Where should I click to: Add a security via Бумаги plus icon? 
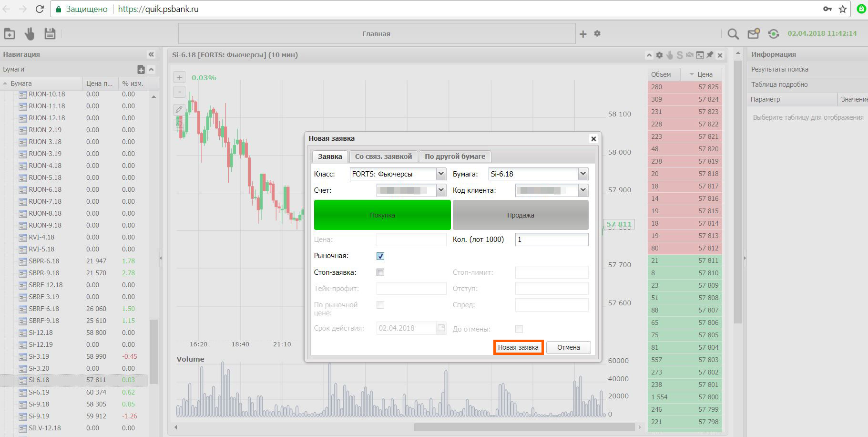[x=141, y=70]
